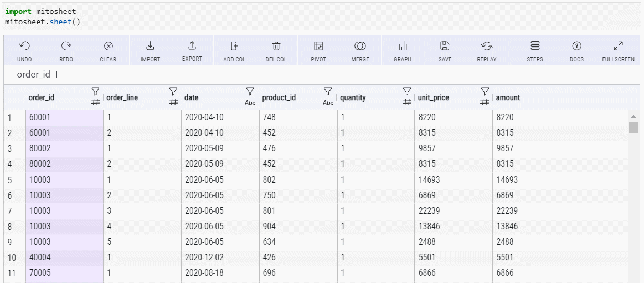Open the Steps history panel
The height and width of the screenshot is (283, 644).
pos(535,47)
